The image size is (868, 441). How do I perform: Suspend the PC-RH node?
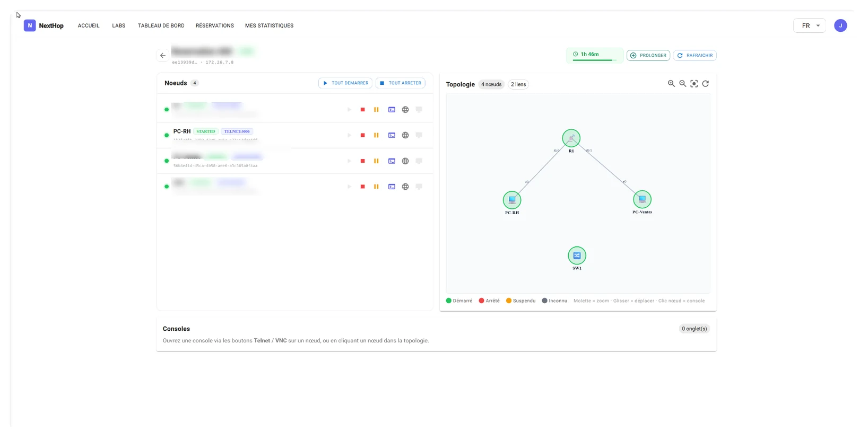pyautogui.click(x=376, y=135)
